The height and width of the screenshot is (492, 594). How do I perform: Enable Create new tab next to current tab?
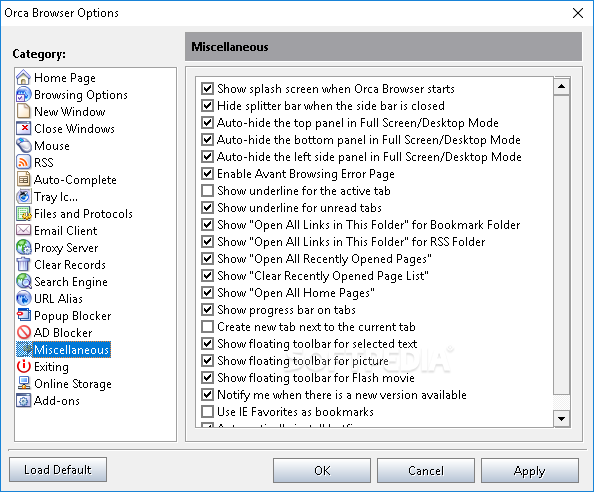(207, 326)
